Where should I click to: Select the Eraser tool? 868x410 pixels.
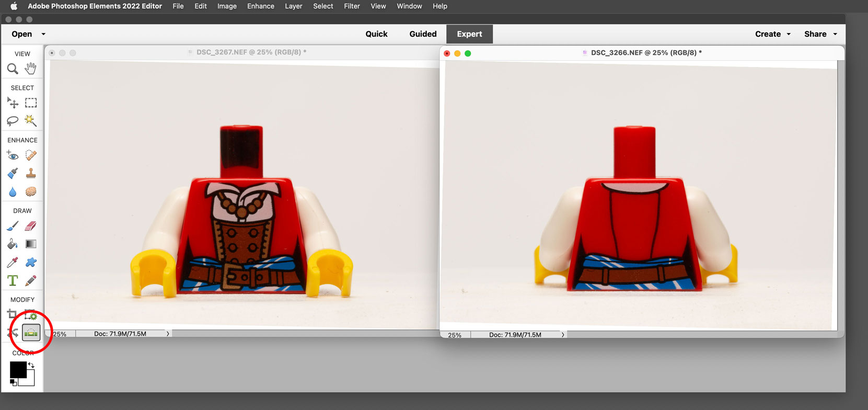(x=31, y=226)
